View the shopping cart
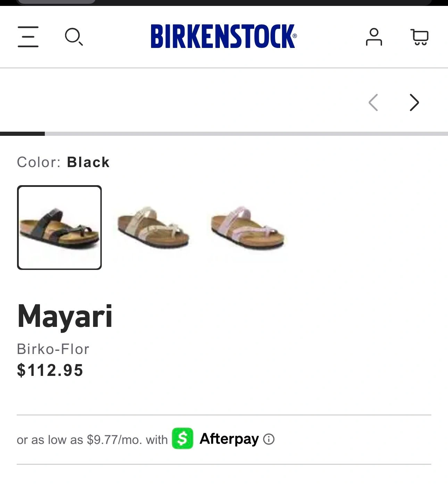The image size is (448, 486). [420, 36]
